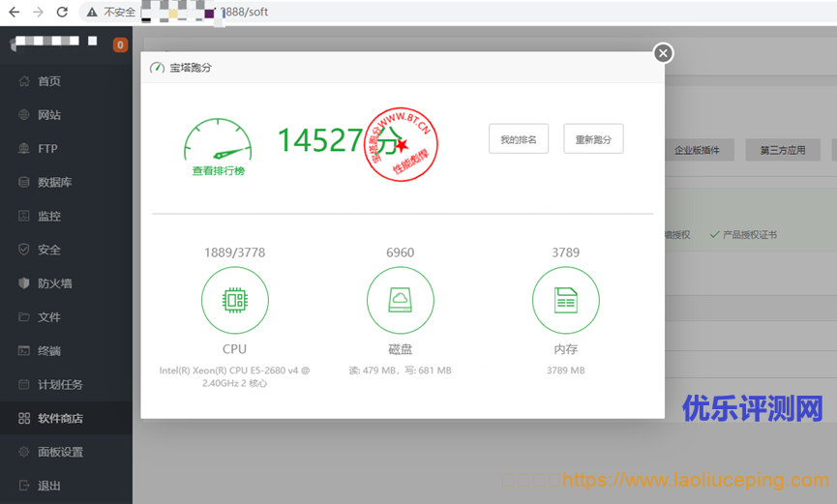
Task: Click the 磁盘 label under the disk icon
Action: point(401,348)
